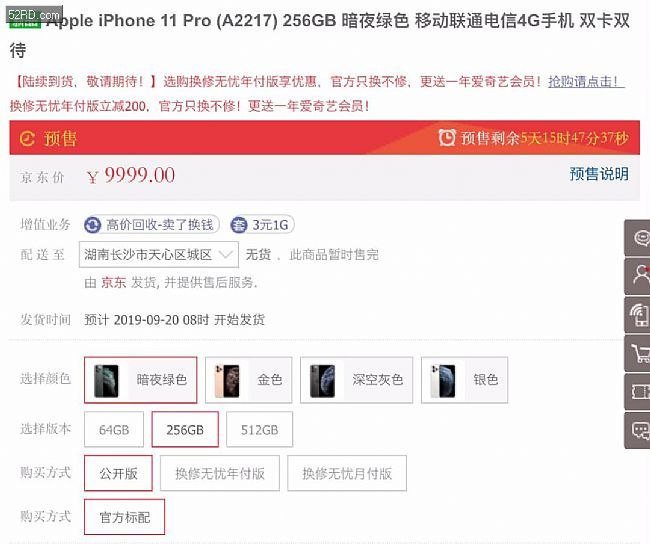
Task: Select the 金色 gold color swatch
Action: coord(249,380)
